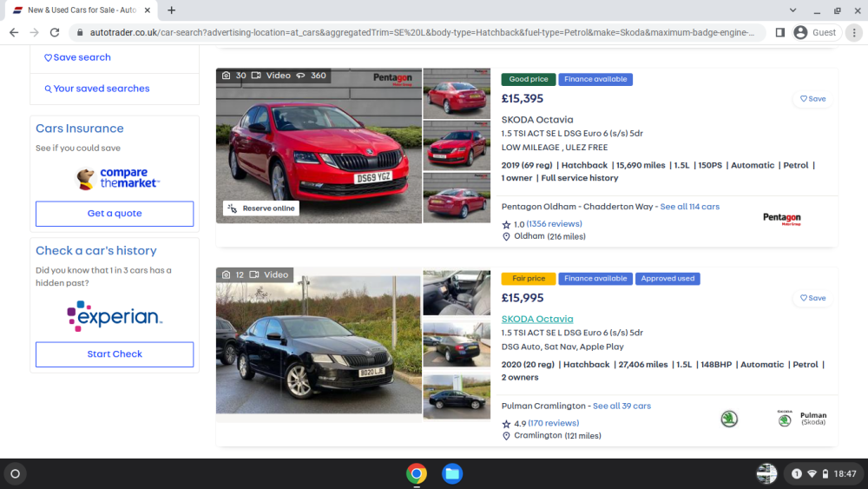The image size is (868, 489).
Task: Click Pulman Skoda dealer logo
Action: point(801,419)
